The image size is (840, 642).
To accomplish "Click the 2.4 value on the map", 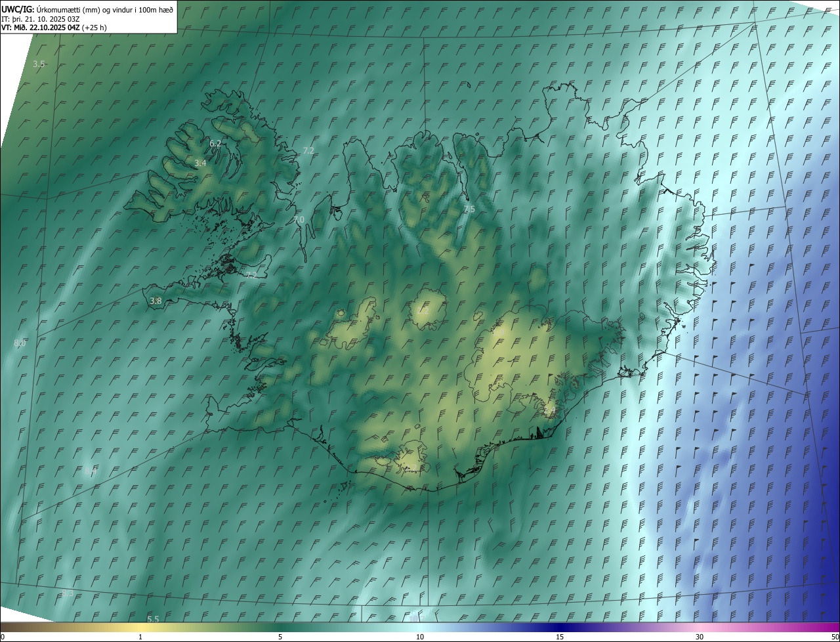I will pos(549,410).
